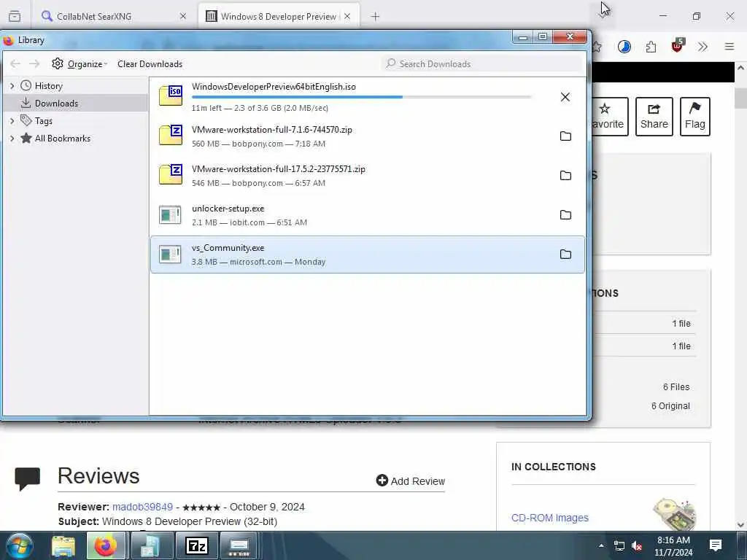Show hidden system tray icons

601,545
